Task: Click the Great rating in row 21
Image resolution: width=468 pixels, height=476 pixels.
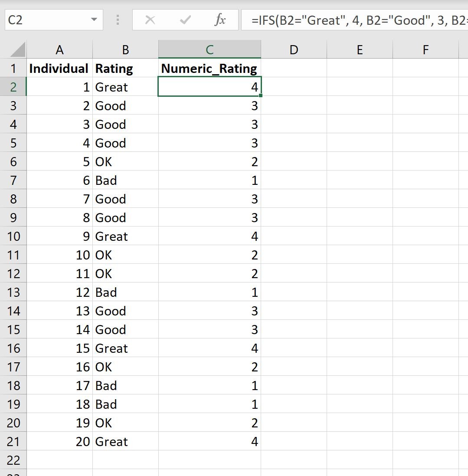Action: (125, 441)
